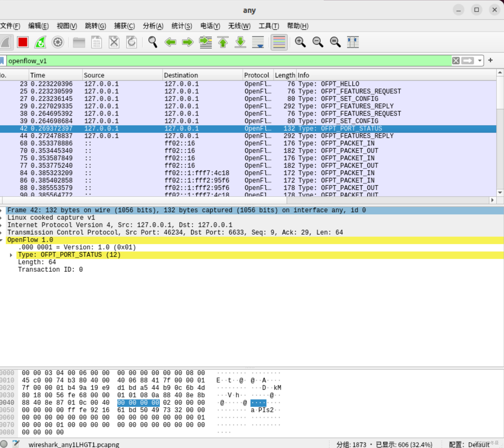Apply the display filter with the arrow button
The width and height of the screenshot is (504, 448).
click(x=468, y=61)
